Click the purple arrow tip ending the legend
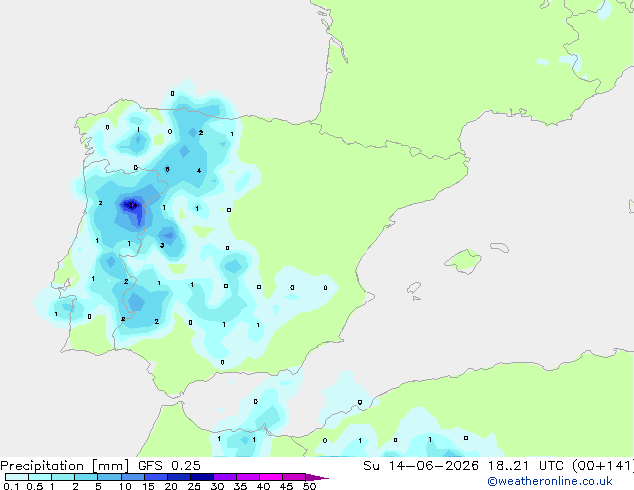634x490 pixels. tap(317, 477)
